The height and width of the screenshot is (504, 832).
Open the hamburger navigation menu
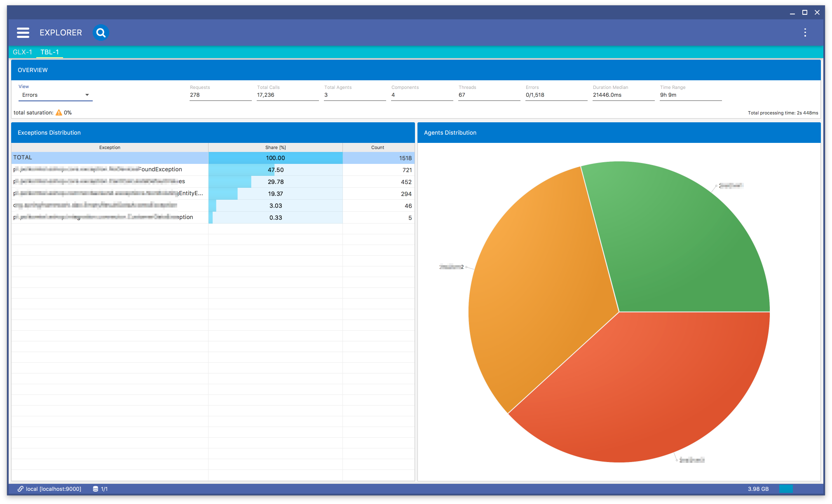[23, 33]
